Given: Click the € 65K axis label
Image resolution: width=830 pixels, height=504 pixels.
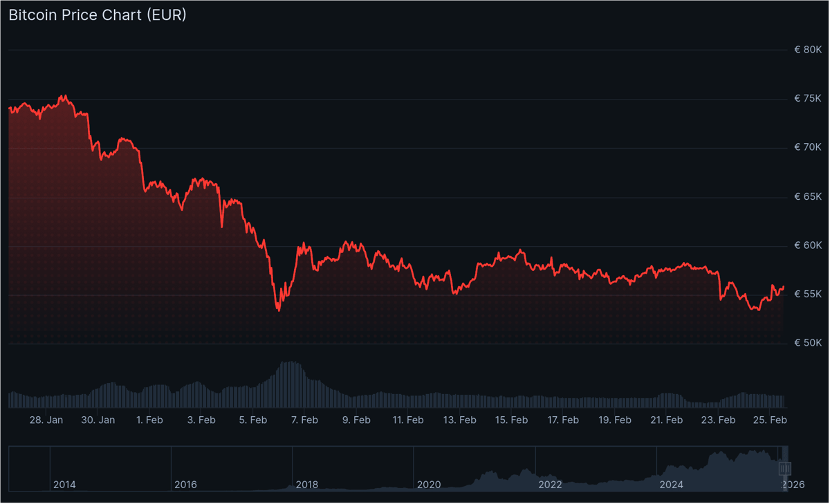Looking at the screenshot, I should pyautogui.click(x=808, y=196).
